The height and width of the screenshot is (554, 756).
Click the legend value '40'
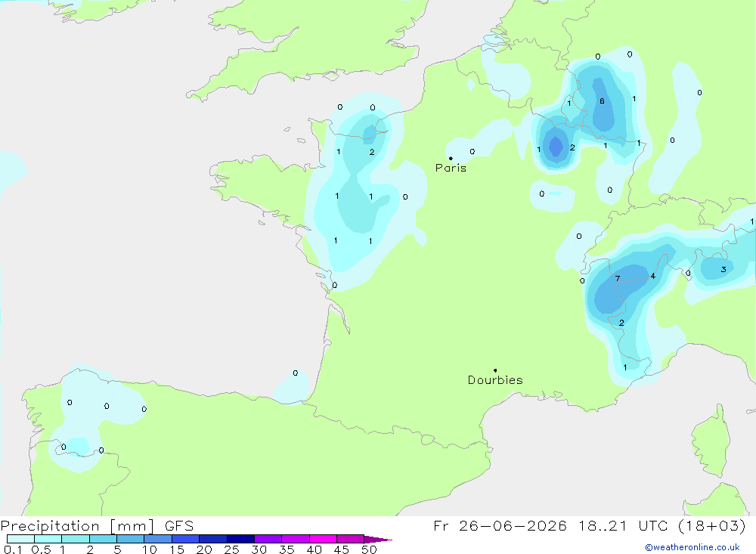(x=314, y=549)
